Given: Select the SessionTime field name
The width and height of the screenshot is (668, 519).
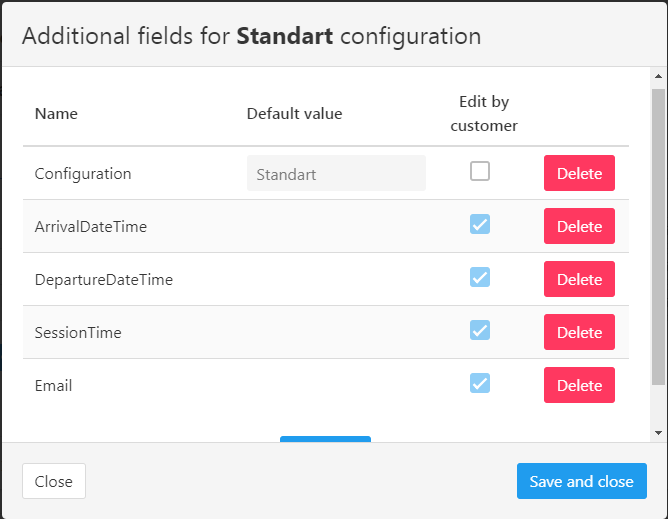Looking at the screenshot, I should pyautogui.click(x=78, y=332).
